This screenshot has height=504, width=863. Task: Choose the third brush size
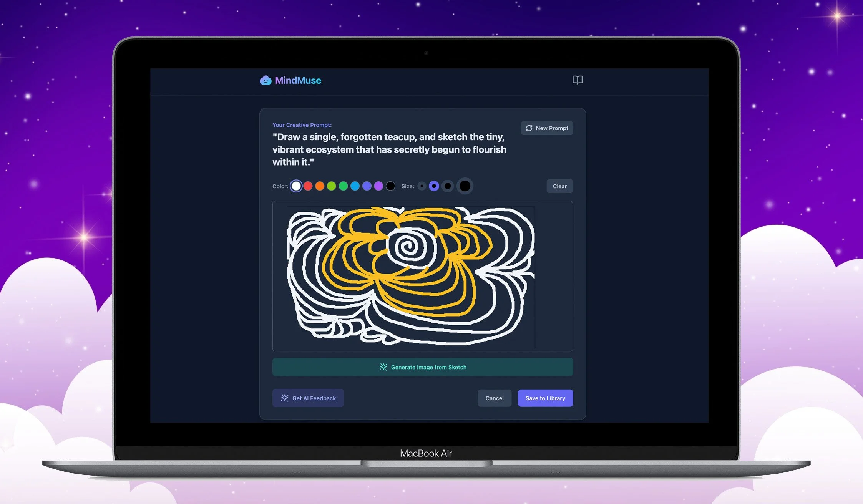[448, 186]
